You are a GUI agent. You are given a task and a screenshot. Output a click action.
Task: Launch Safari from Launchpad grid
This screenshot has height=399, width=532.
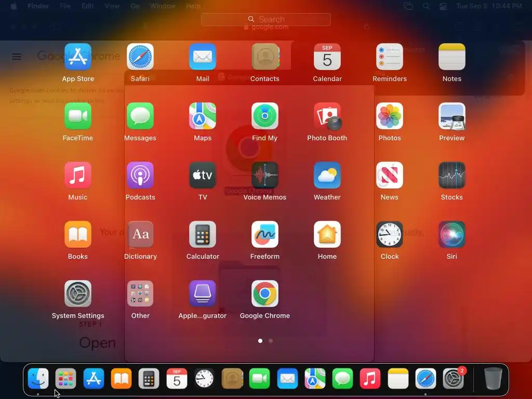click(x=140, y=57)
